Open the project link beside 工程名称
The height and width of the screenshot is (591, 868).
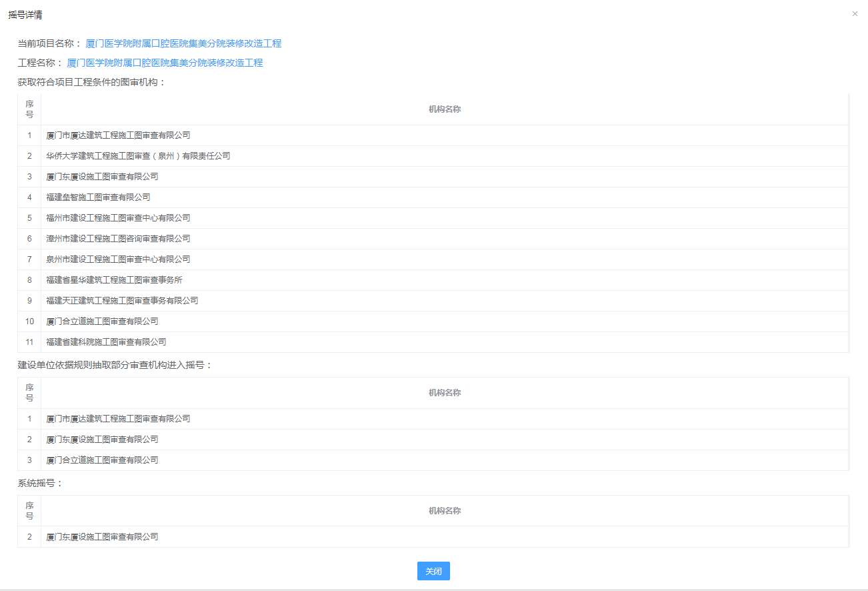[x=165, y=63]
